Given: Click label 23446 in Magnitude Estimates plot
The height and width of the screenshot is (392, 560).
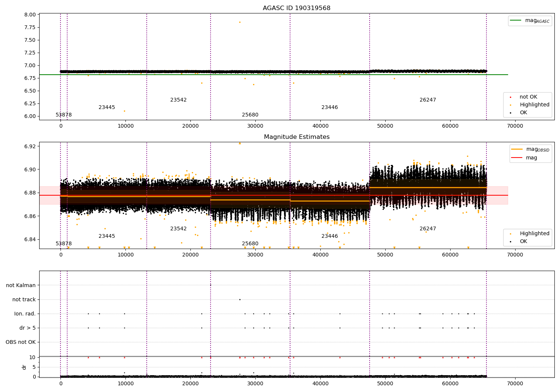Looking at the screenshot, I should [330, 236].
